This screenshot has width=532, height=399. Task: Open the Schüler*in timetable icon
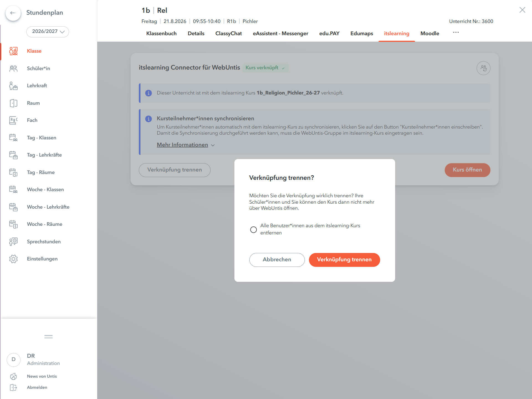(13, 68)
